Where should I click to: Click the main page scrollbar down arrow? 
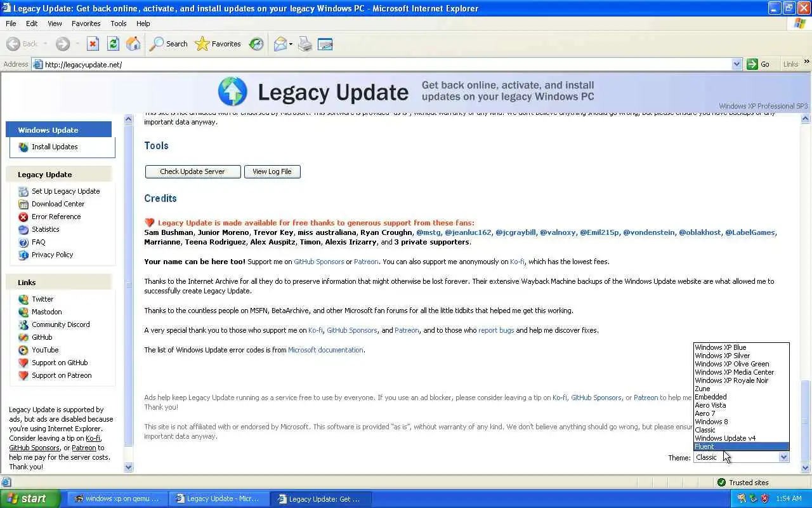806,467
